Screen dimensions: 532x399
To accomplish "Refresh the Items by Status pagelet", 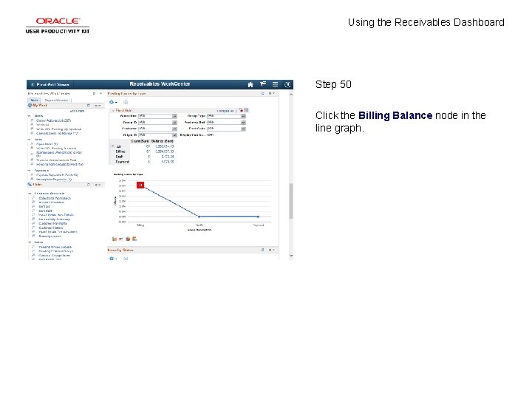I will (262, 250).
